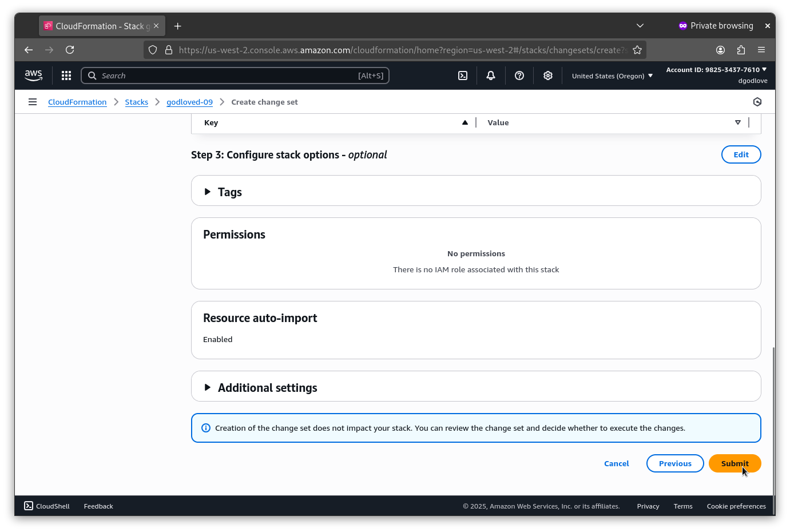The image size is (790, 532).
Task: Click browser back arrow
Action: (x=29, y=50)
